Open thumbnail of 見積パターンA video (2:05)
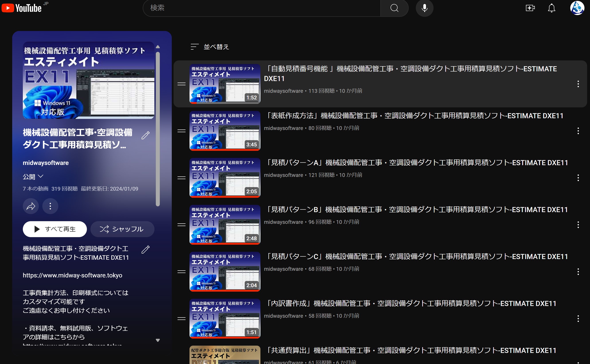590x364 pixels. point(225,178)
